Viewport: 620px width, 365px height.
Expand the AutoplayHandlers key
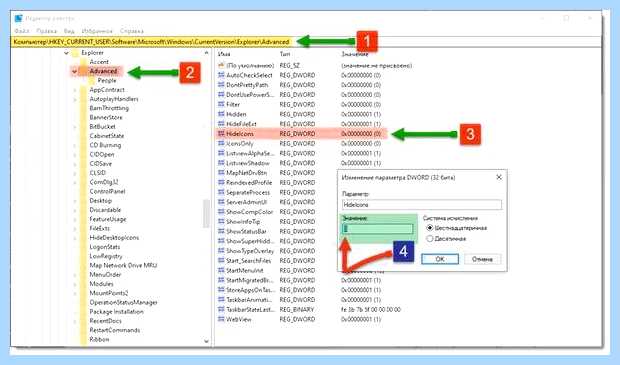74,99
